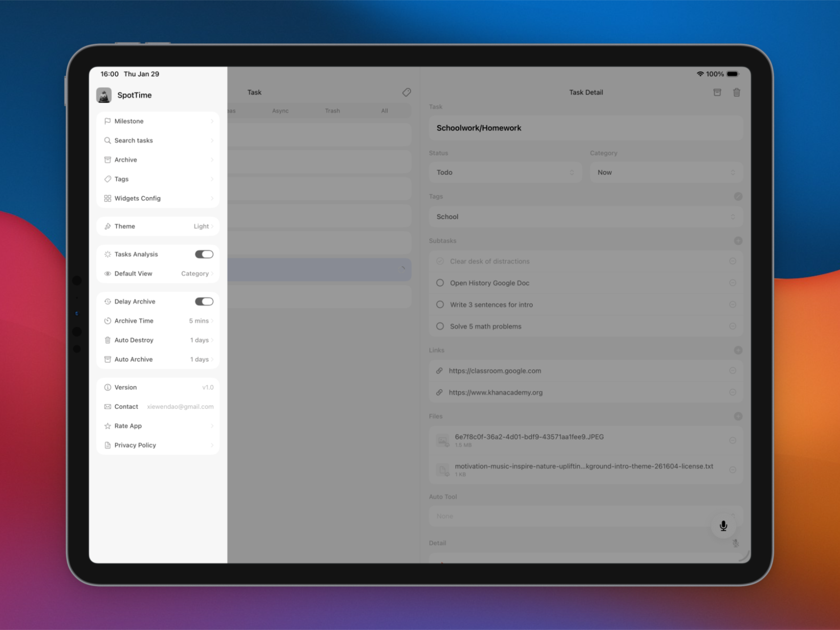Image resolution: width=840 pixels, height=630 pixels.
Task: Click the contact email xiewendao@gmail.com
Action: (180, 407)
